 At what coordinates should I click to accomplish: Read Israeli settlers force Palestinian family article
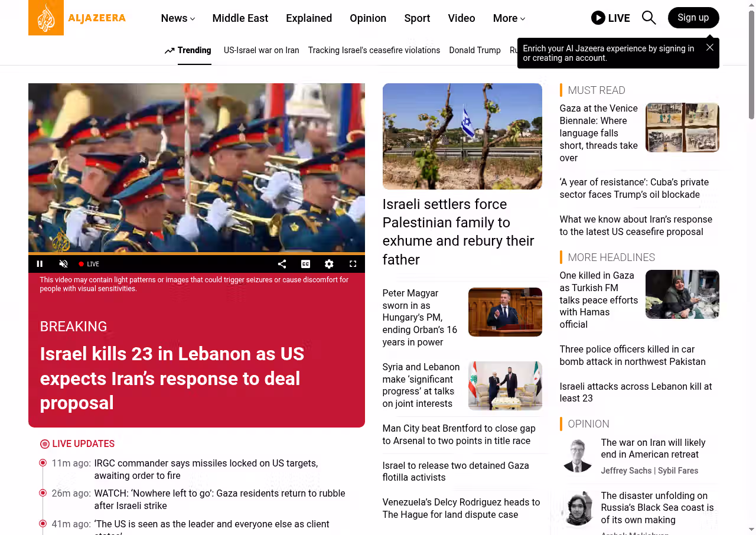click(x=458, y=231)
